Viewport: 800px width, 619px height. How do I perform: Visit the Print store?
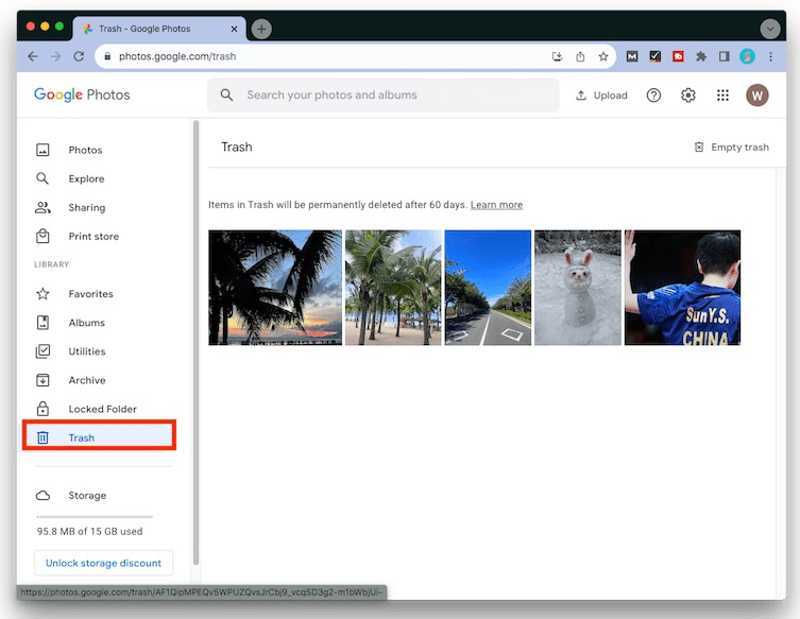pos(93,236)
